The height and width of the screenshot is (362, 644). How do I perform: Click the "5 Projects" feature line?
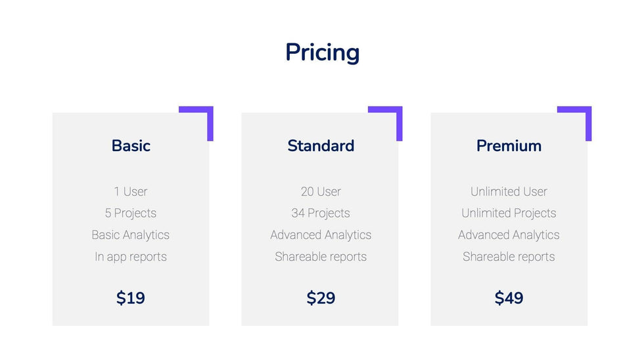(x=131, y=214)
